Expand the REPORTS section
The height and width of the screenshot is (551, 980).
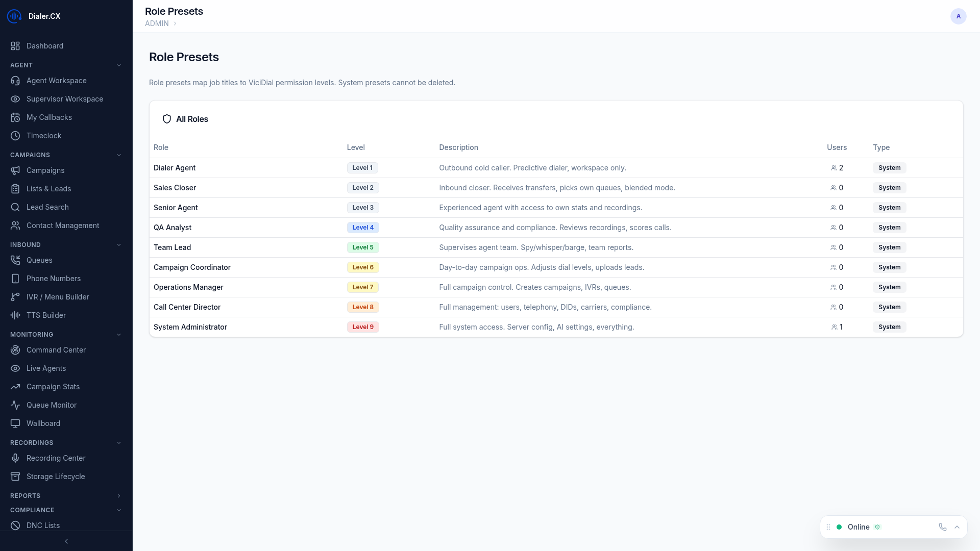click(x=119, y=495)
